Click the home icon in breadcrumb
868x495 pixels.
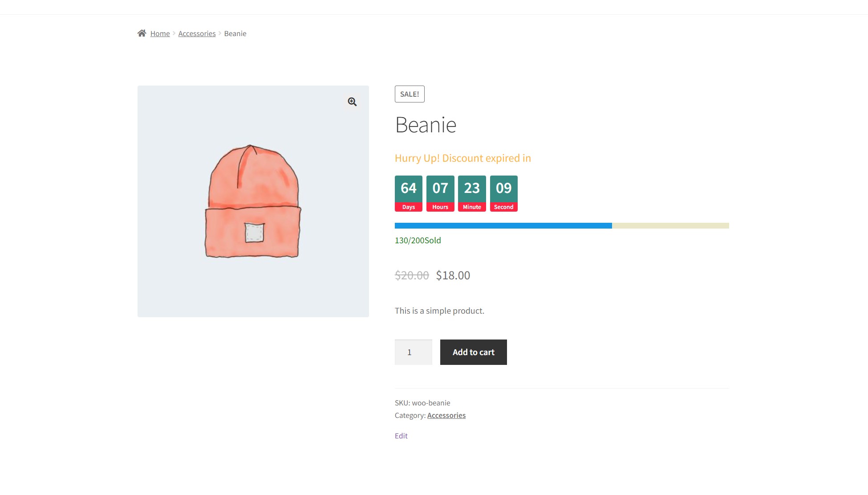click(x=142, y=33)
